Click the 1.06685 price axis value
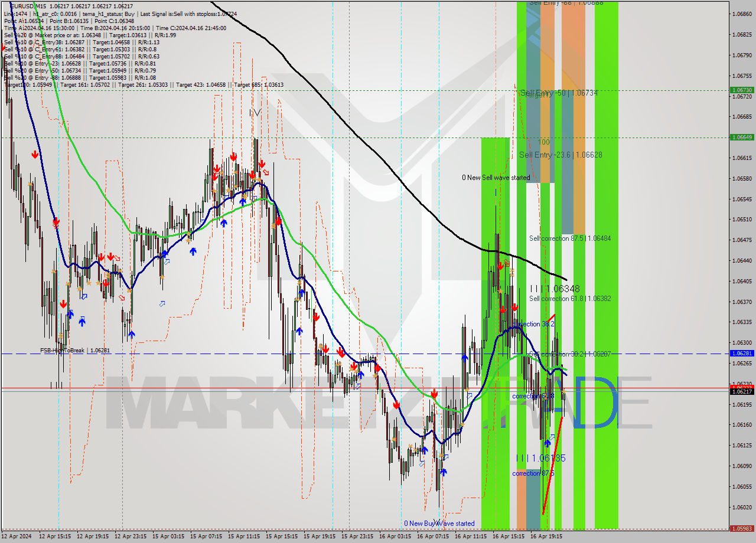Screen dimensions: 756x543 742,117
